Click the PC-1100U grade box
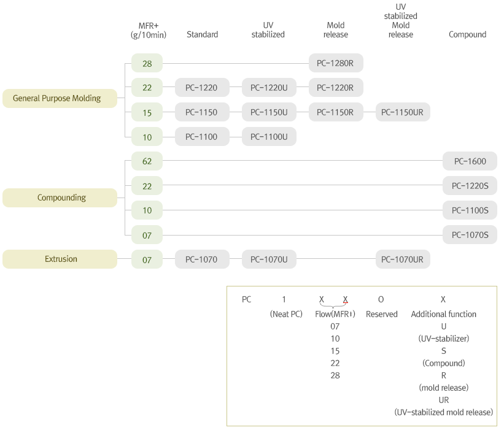This screenshot has width=504, height=430. [x=269, y=137]
